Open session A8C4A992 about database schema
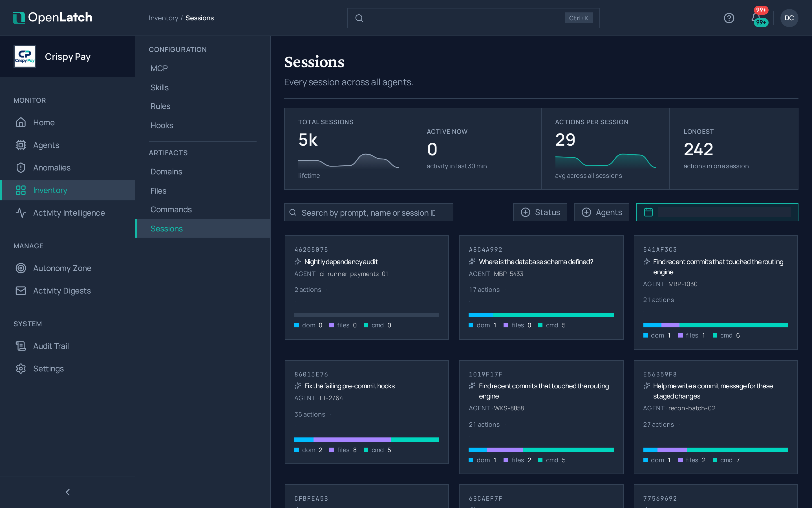812x508 pixels. coord(541,287)
